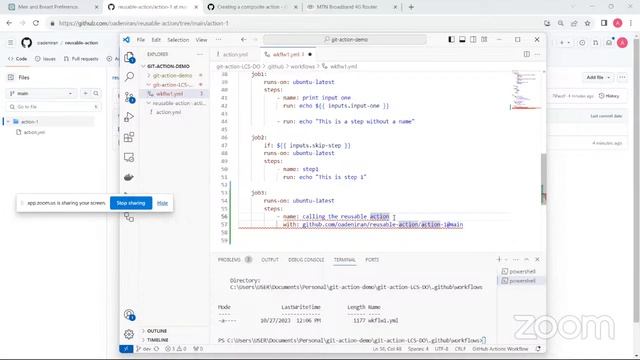Click VS Code command center search box

345,40
